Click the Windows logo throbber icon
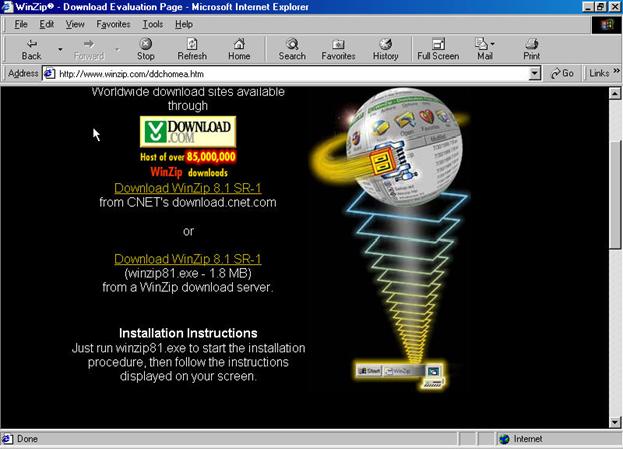Viewport: 623px width, 449px height. pyautogui.click(x=607, y=25)
